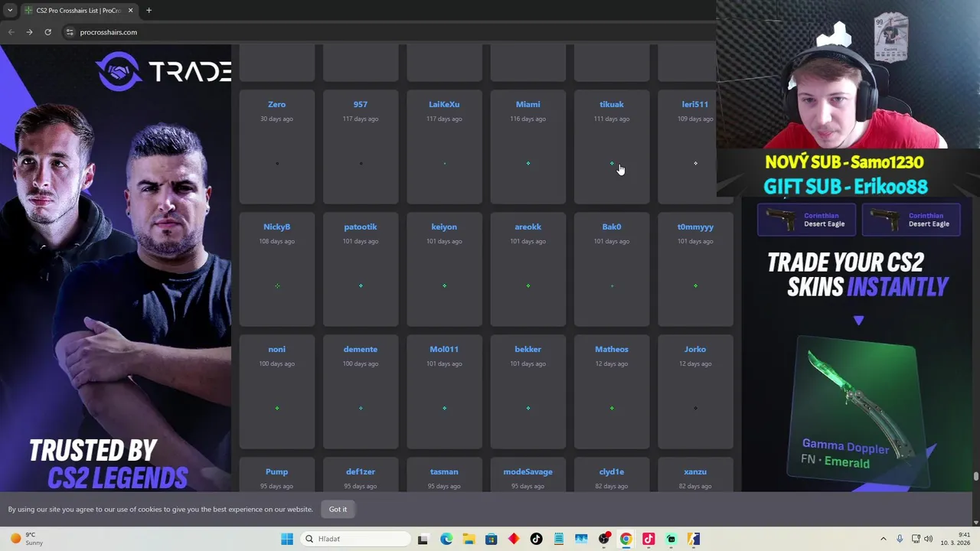This screenshot has height=551, width=980.
Task: Open noni's crosshair card
Action: [x=276, y=393]
